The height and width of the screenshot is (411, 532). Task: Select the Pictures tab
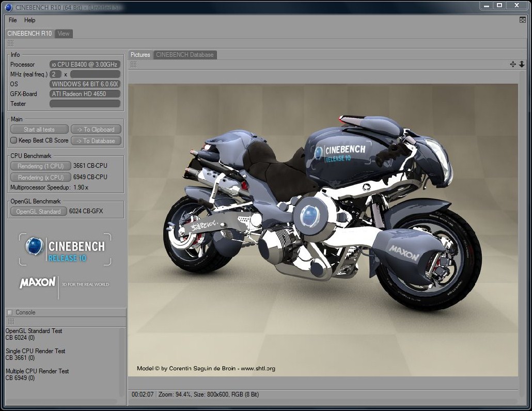[x=140, y=55]
